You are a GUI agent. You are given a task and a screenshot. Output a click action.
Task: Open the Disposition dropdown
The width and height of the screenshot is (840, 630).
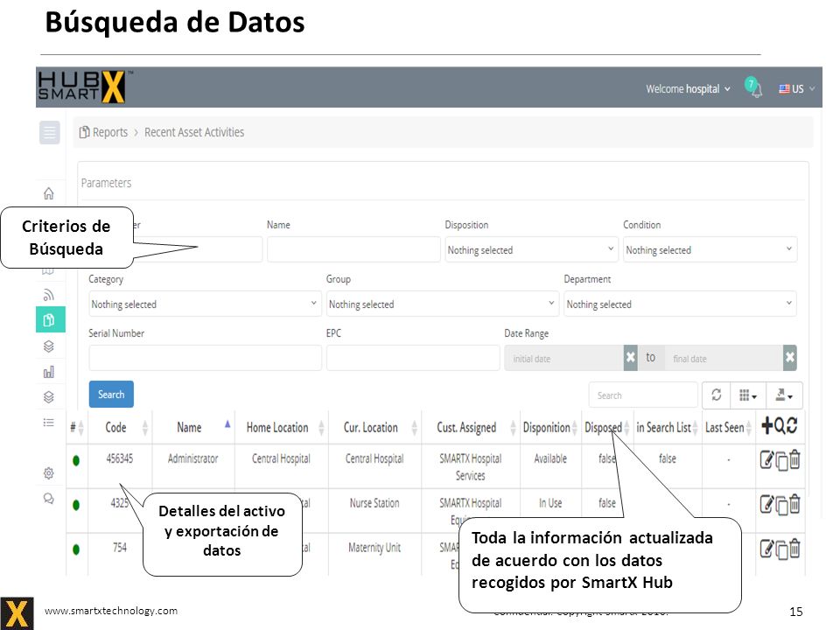[531, 249]
